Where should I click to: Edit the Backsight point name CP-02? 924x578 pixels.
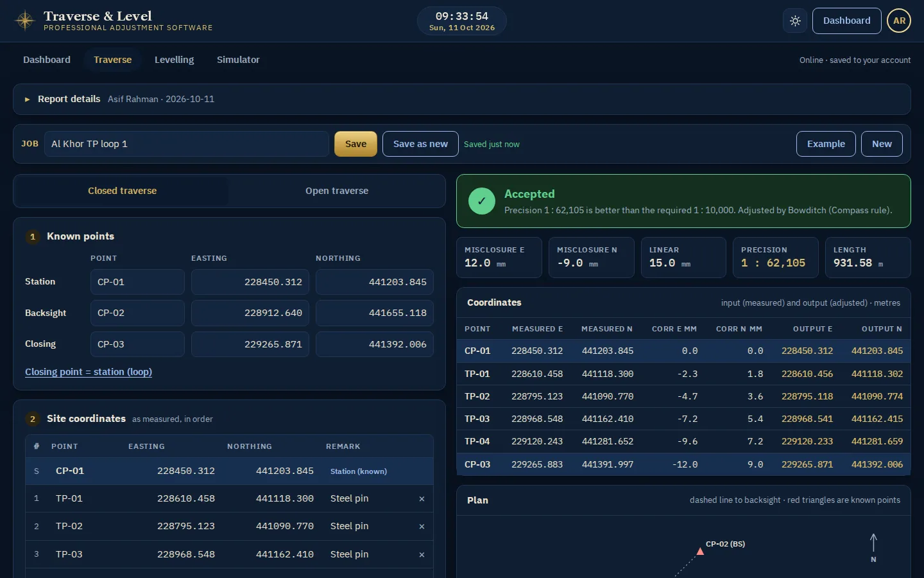[x=137, y=313]
